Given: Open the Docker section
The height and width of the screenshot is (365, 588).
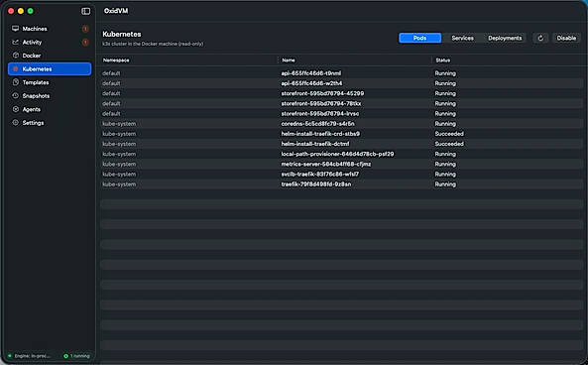Looking at the screenshot, I should click(x=50, y=56).
